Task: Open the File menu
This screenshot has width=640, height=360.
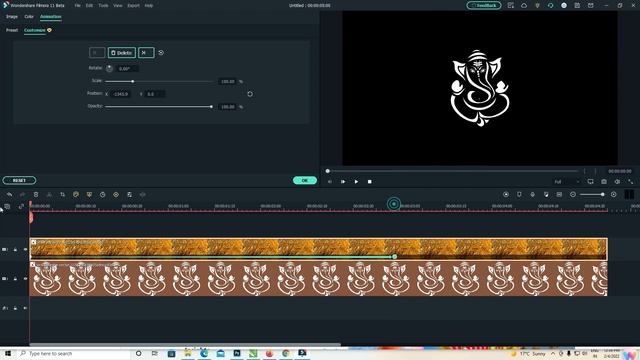Action: [x=78, y=6]
